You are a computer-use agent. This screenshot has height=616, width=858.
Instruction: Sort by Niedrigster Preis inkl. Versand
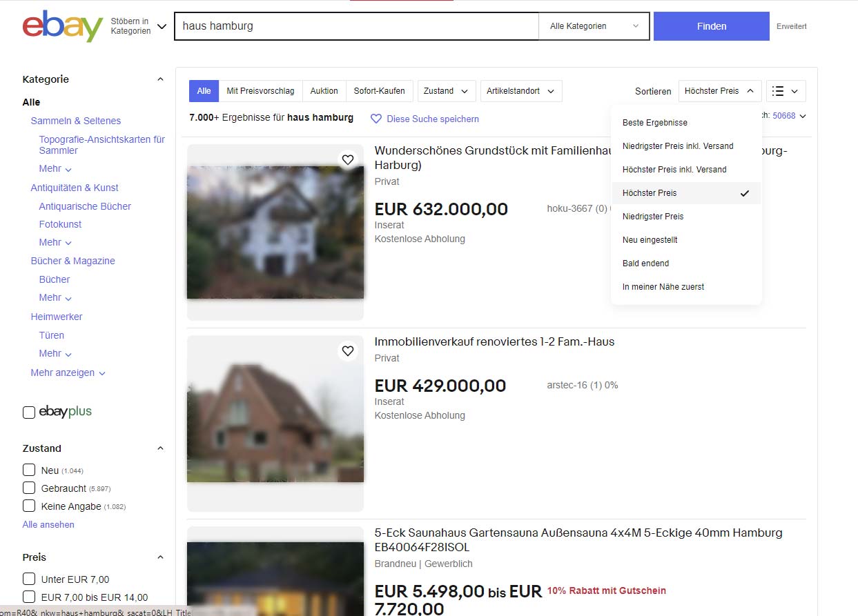(x=686, y=146)
